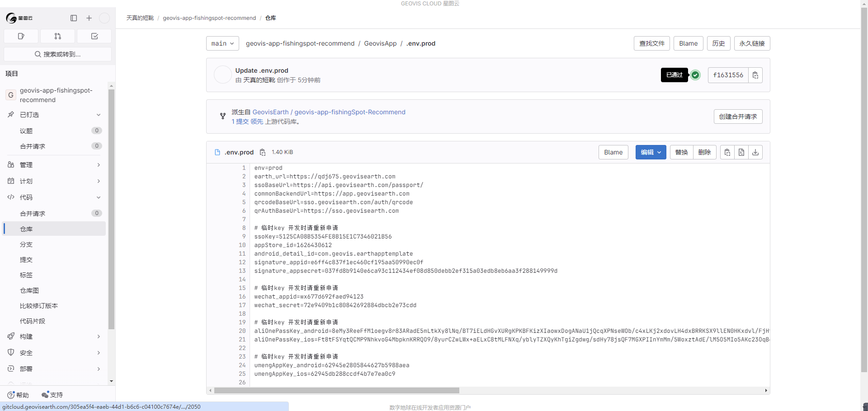The image size is (868, 411).
Task: Toggle the sidebar collapse icon
Action: point(74,18)
